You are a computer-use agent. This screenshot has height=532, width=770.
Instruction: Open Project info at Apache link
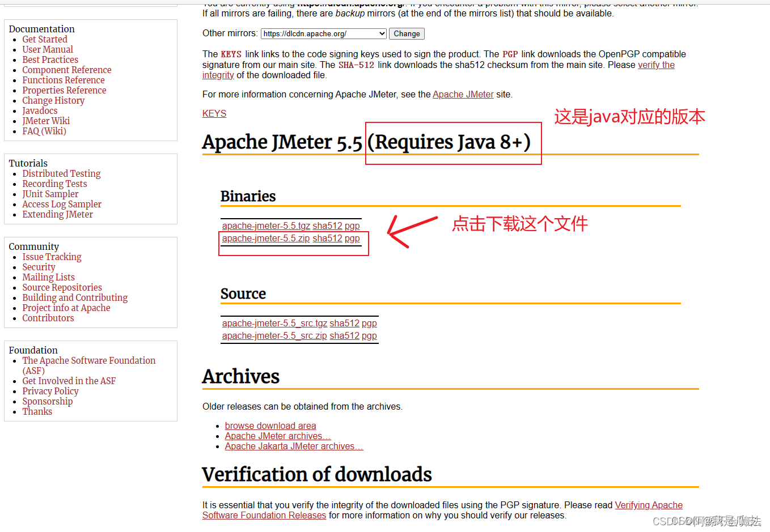[66, 308]
